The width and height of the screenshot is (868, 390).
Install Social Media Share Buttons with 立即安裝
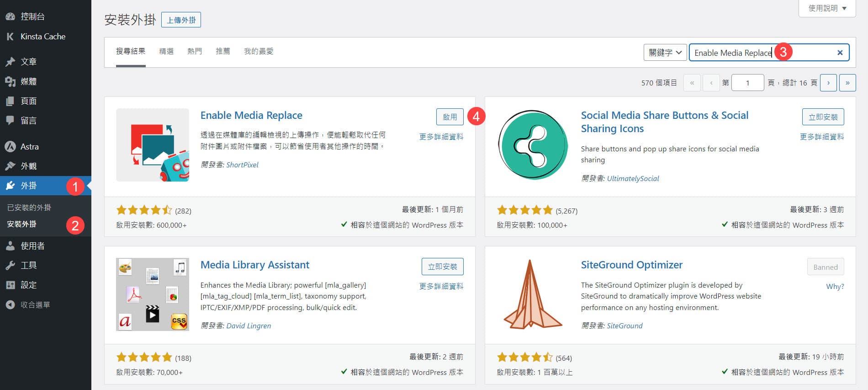click(x=823, y=117)
